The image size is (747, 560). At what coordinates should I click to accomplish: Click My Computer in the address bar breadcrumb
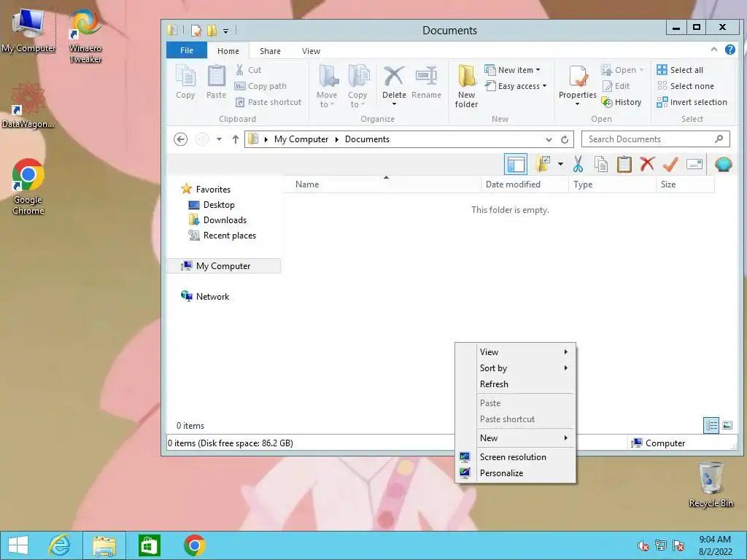click(301, 139)
